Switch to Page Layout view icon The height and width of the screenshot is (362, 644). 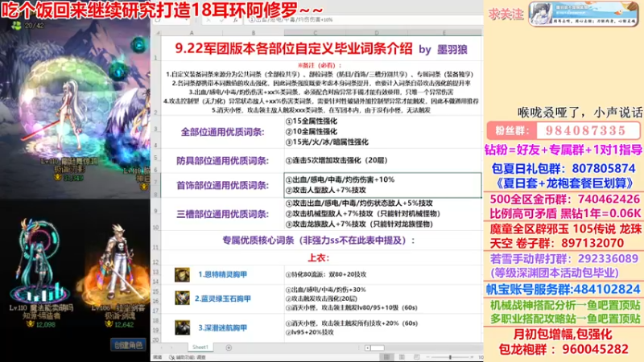click(402, 357)
